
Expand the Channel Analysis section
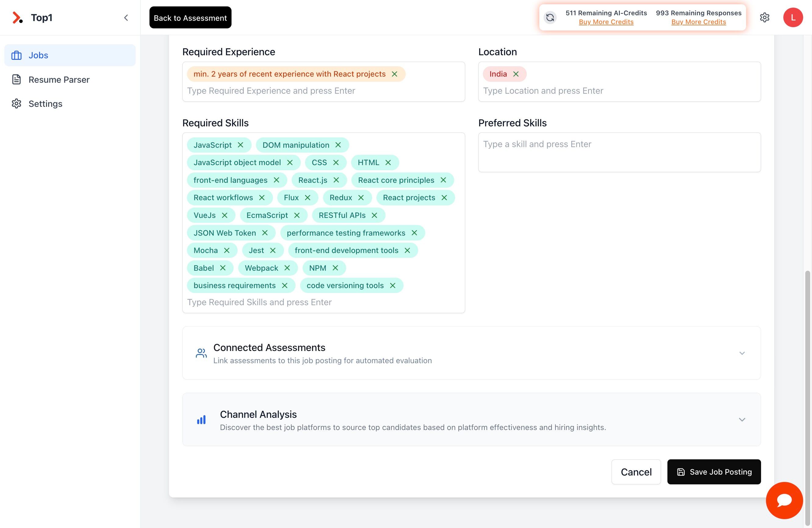pyautogui.click(x=742, y=419)
